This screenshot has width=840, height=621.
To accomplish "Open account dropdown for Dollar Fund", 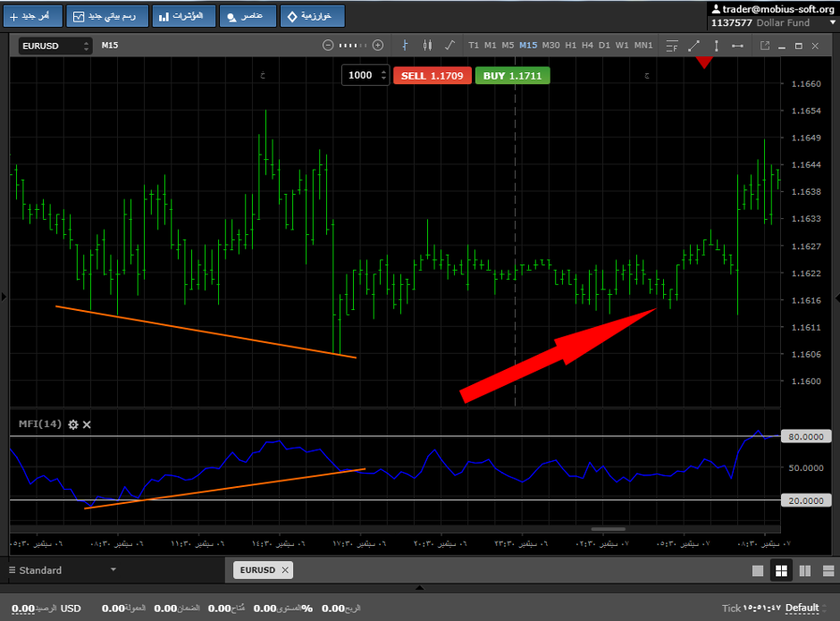I will tap(833, 22).
